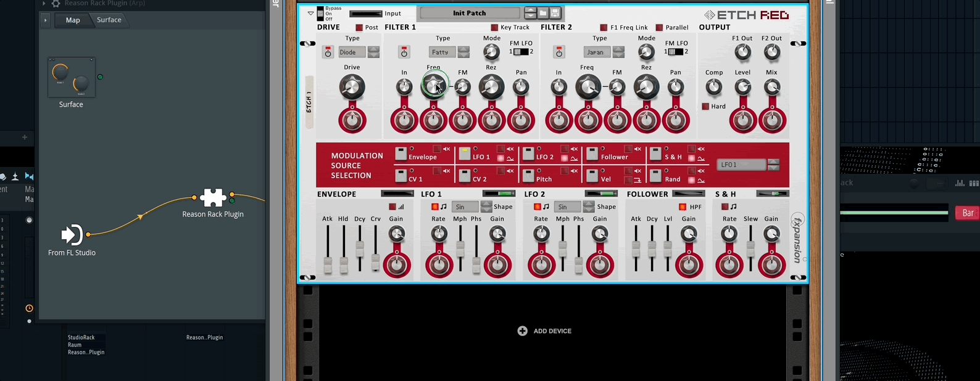Enable the Post drive checkbox

[359, 28]
